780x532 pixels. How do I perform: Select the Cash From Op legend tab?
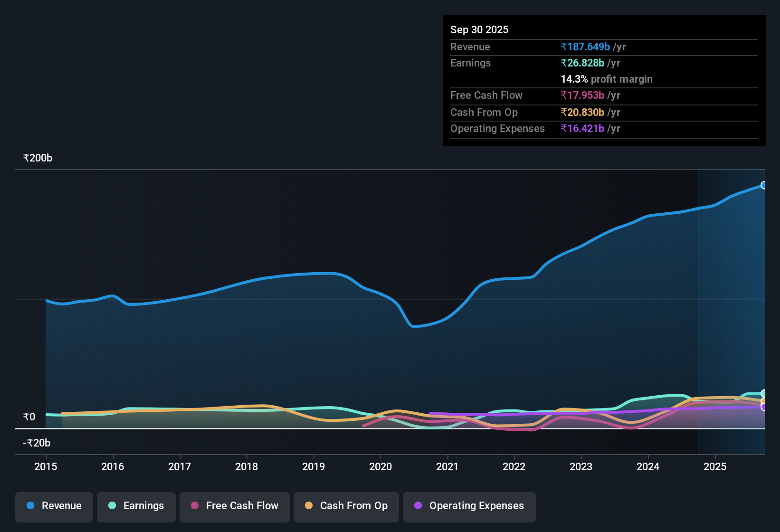click(x=346, y=506)
